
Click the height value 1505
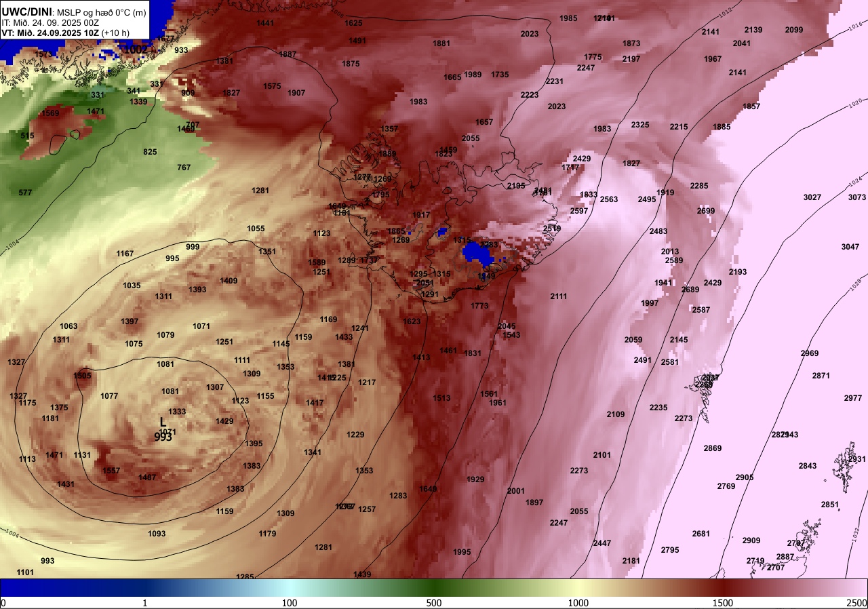82,376
